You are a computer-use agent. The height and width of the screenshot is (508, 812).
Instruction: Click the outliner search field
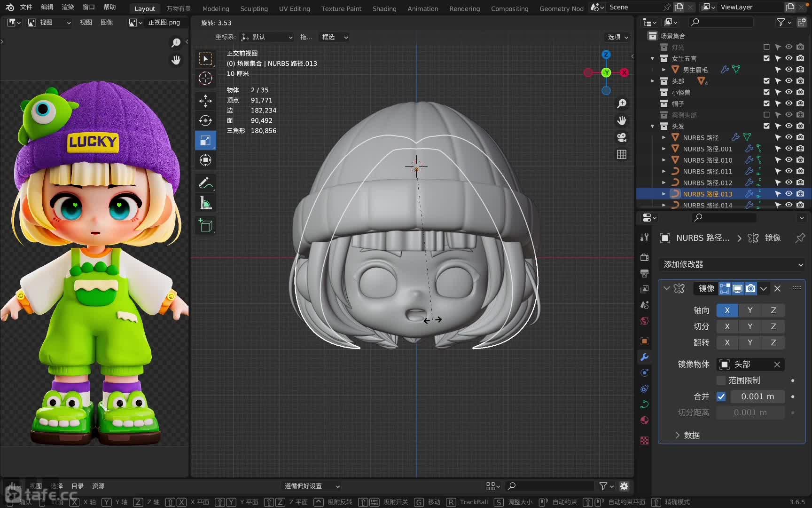(721, 22)
